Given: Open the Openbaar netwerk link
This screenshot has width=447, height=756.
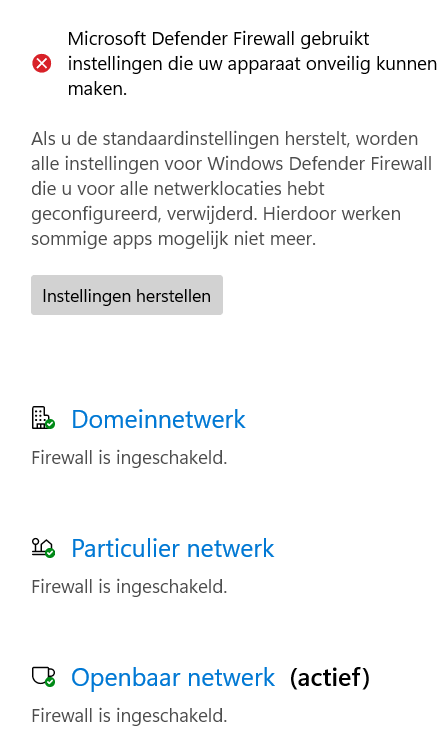Looking at the screenshot, I should coord(173,677).
